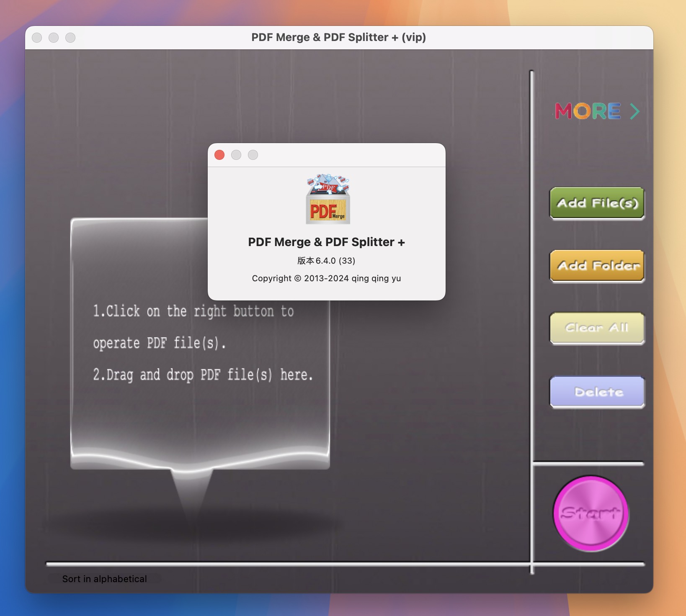Click the green chevron next to MORE
686x616 pixels.
635,111
